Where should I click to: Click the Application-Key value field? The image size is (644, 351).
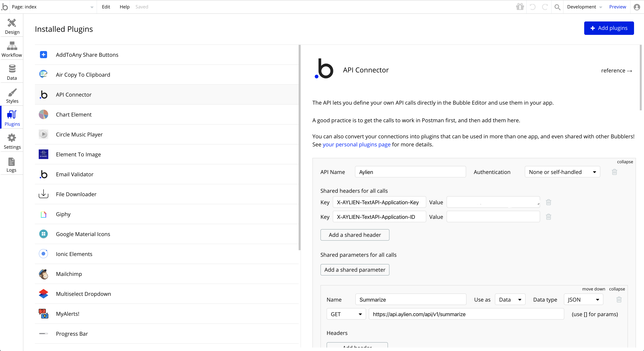[493, 202]
